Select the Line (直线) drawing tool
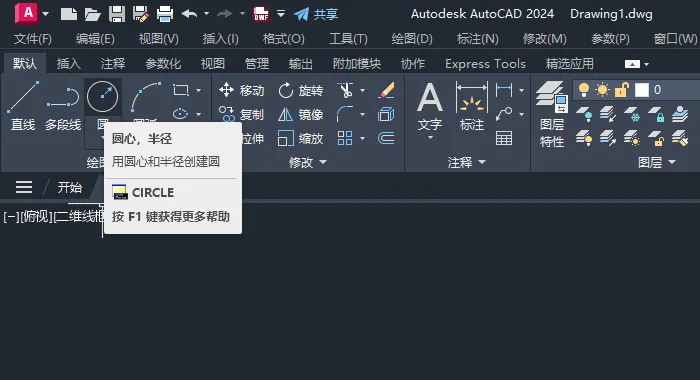Viewport: 700px width, 380px height. click(23, 106)
